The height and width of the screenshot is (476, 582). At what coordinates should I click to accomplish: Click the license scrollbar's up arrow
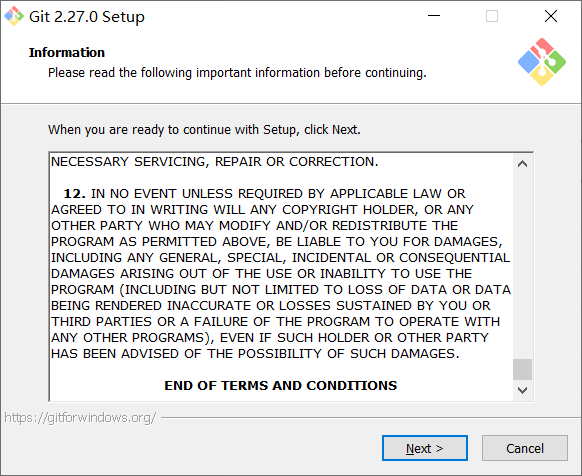pos(522,164)
